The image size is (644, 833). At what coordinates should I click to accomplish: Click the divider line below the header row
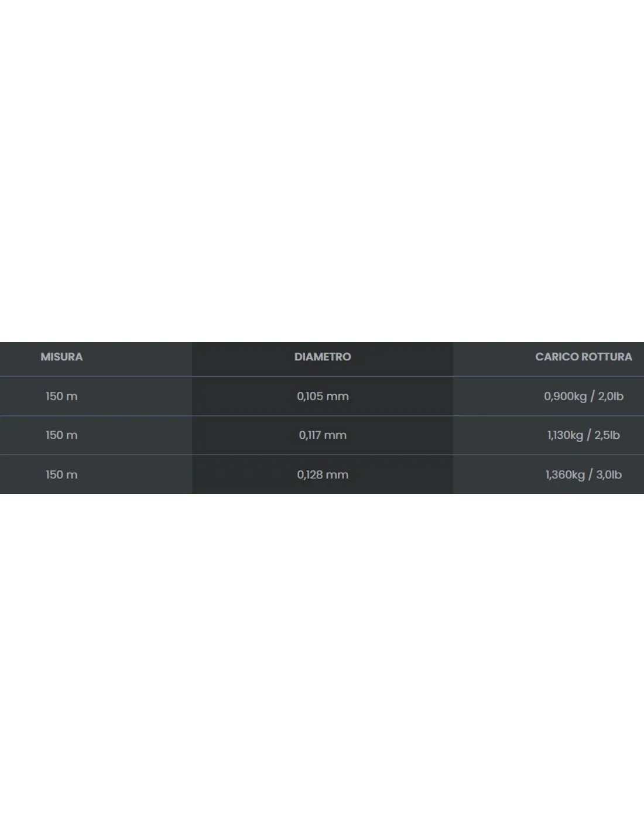[x=322, y=376]
